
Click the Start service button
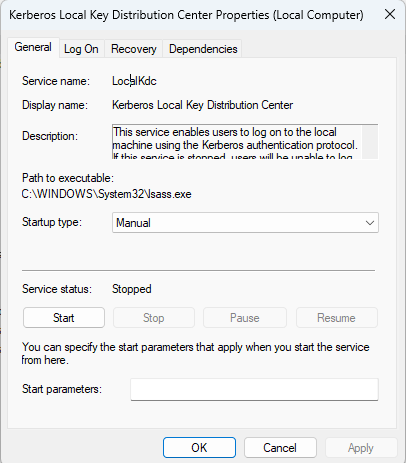(x=64, y=318)
